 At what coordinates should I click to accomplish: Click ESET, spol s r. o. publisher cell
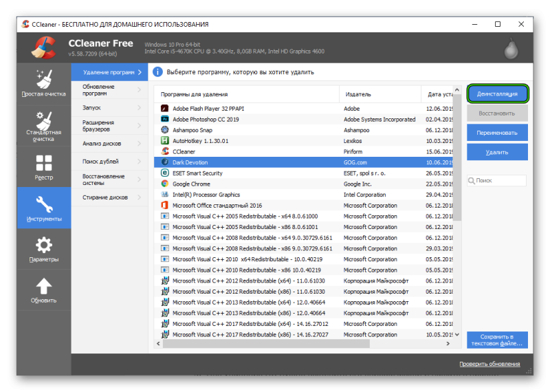tap(364, 173)
